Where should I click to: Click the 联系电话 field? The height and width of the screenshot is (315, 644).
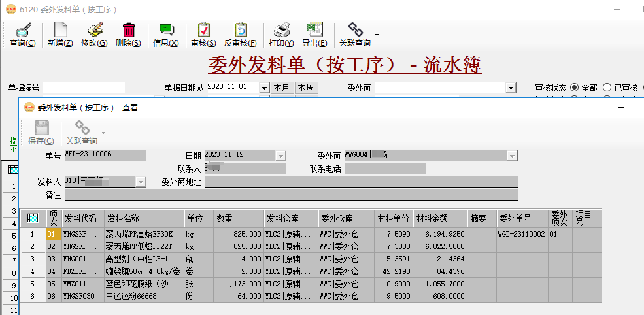coord(385,169)
